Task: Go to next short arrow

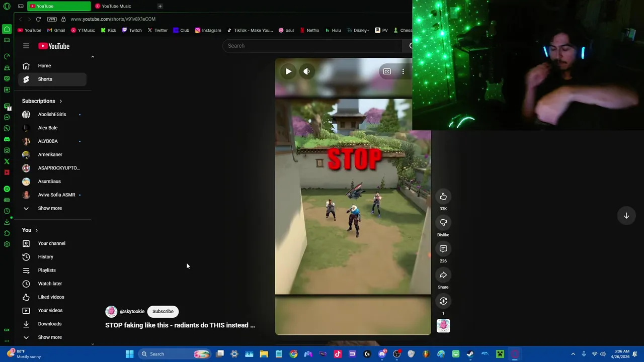Action: tap(626, 216)
